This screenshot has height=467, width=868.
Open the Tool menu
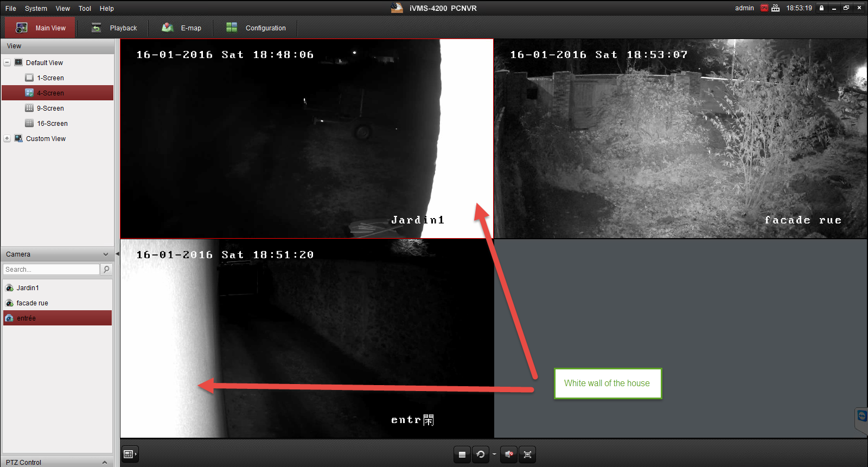click(85, 9)
